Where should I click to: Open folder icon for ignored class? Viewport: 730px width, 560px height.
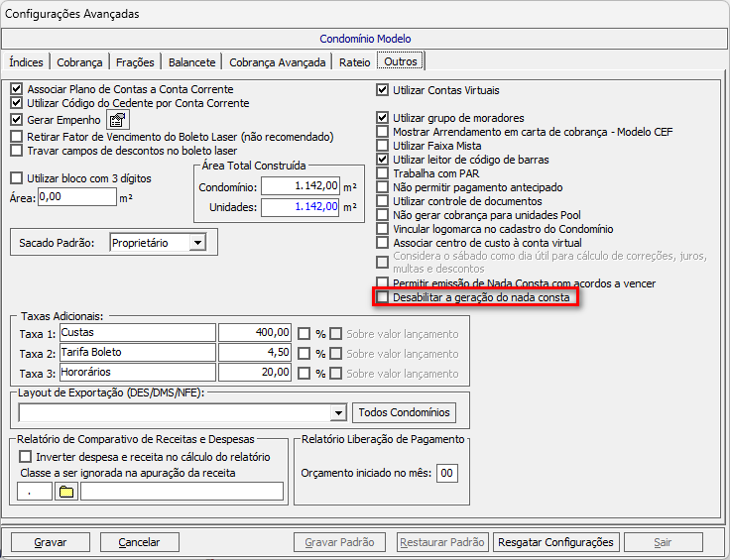click(66, 492)
